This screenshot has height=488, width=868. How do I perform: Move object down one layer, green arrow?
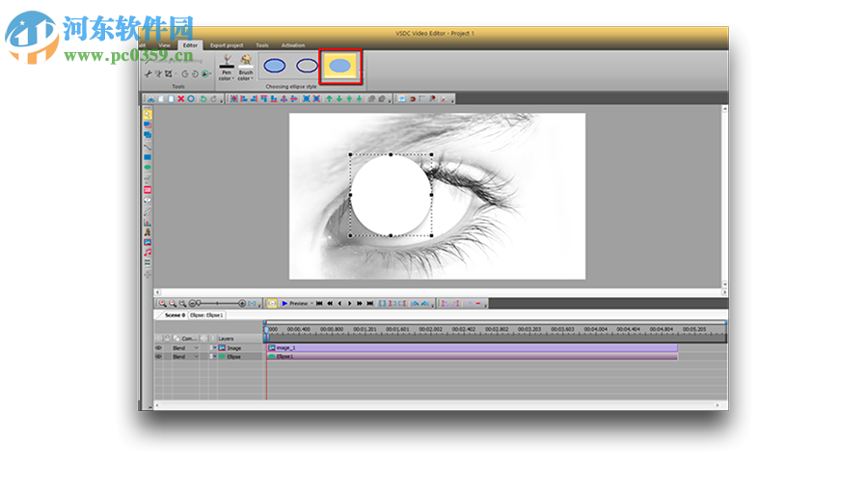click(339, 98)
